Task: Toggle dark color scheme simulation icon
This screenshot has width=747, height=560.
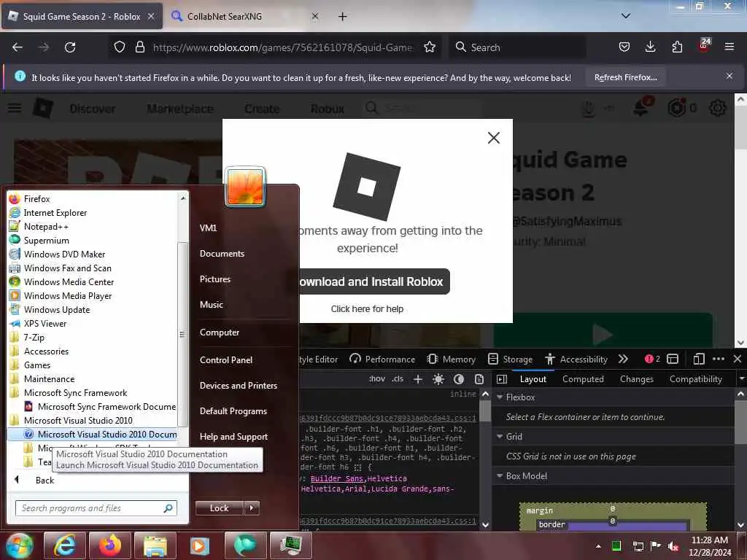Action: pyautogui.click(x=459, y=379)
